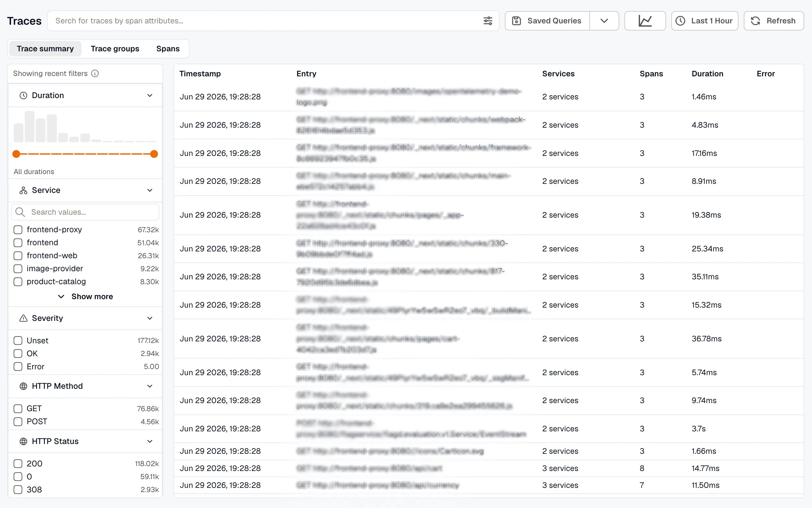812x508 pixels.
Task: Open the Saved Queries dropdown arrow
Action: coord(604,21)
